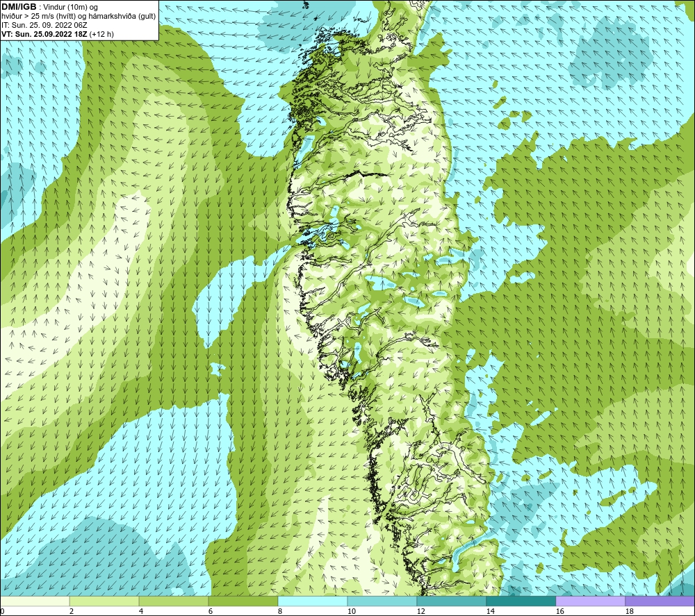Click the legend scale label '4'

pyautogui.click(x=141, y=612)
